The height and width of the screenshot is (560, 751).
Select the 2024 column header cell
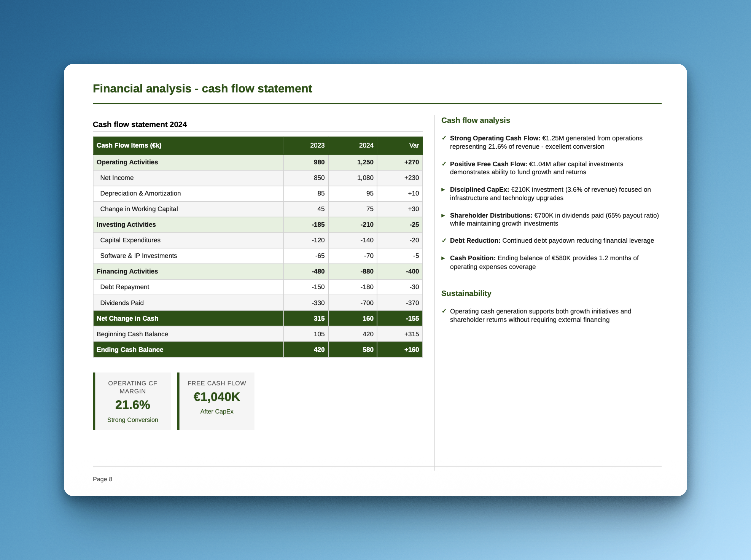tap(366, 145)
